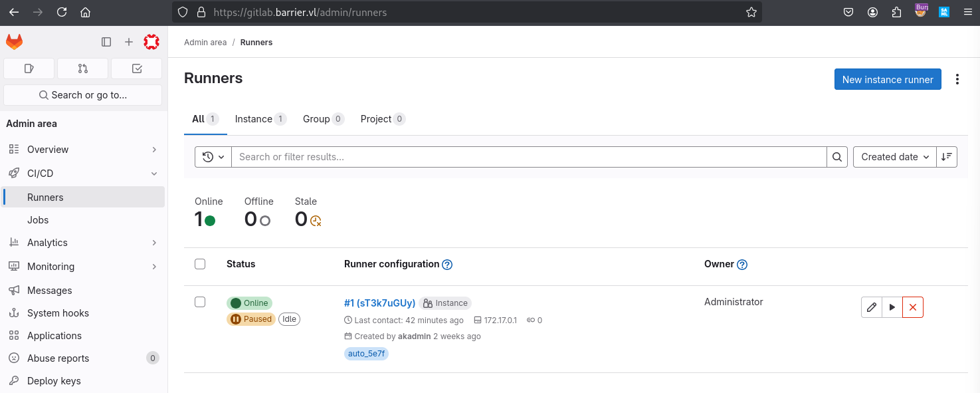Open merge requests shortcut
The height and width of the screenshot is (393, 980).
point(83,68)
